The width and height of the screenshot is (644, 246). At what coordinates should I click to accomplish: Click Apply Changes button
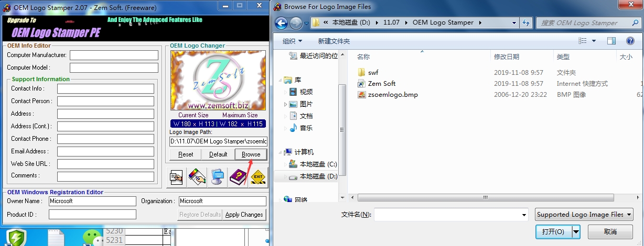[244, 215]
